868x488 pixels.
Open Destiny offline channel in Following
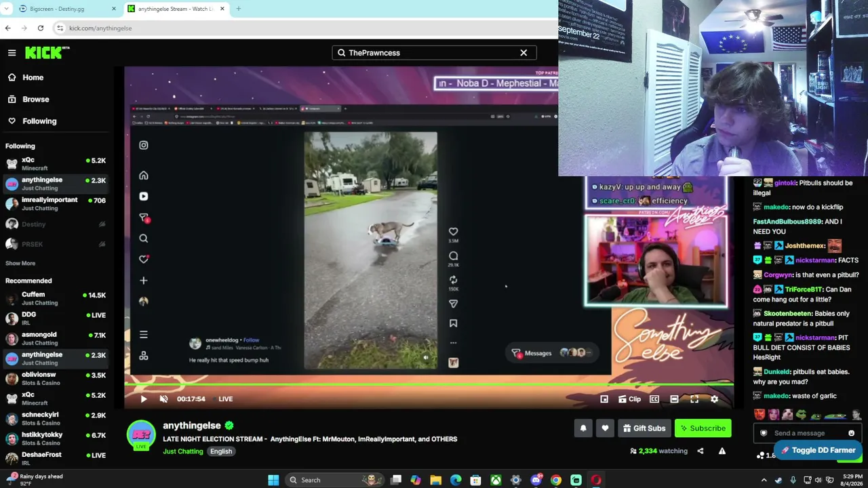(x=56, y=224)
